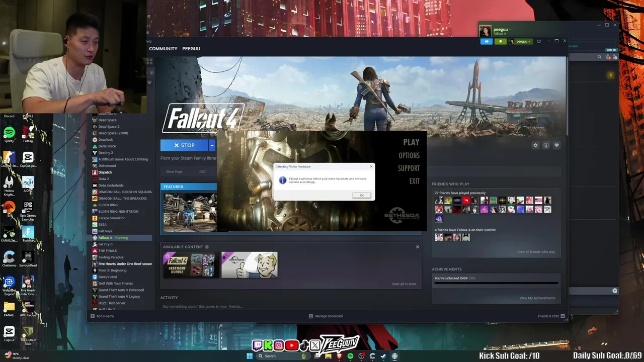Open the PEEGUU profile menu in Steam
644x362 pixels.
(191, 49)
